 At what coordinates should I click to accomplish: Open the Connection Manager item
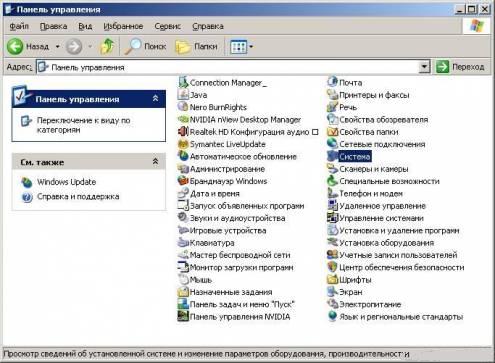[222, 83]
